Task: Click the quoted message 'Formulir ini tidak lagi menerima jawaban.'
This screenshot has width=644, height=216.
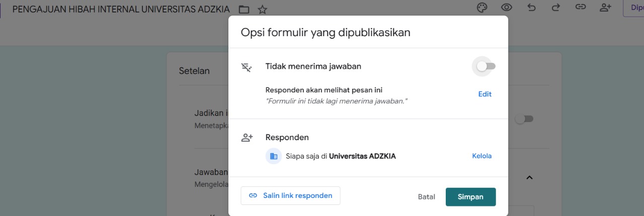Action: [x=336, y=101]
